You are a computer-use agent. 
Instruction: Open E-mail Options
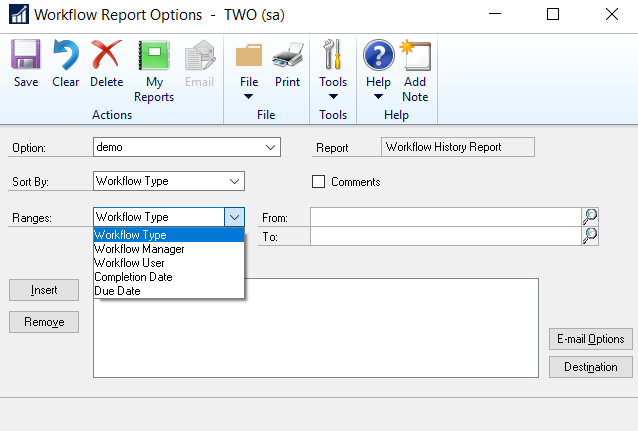pos(591,339)
